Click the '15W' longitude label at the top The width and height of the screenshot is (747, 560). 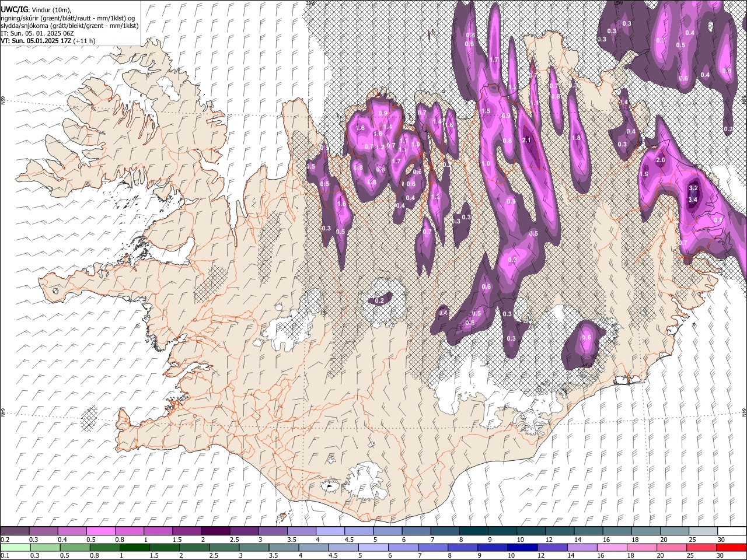[x=619, y=3]
